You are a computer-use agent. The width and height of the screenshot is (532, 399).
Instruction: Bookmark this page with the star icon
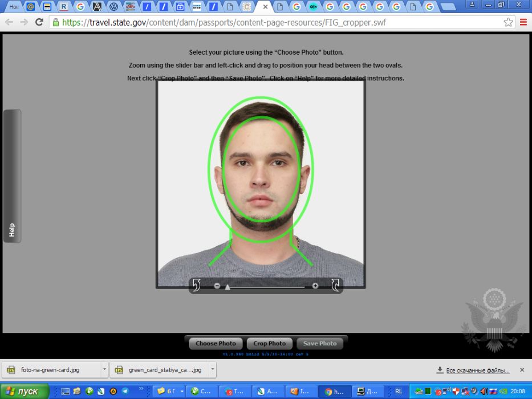(508, 22)
